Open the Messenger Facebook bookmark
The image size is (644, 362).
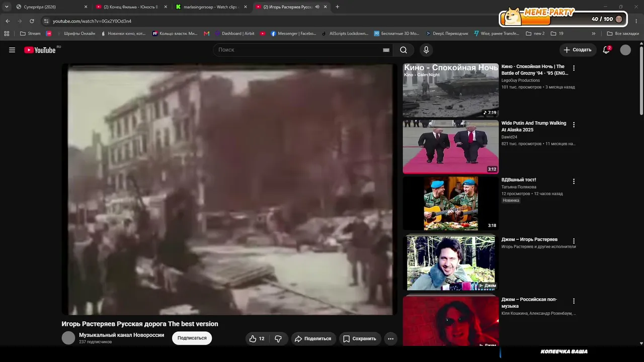point(294,34)
